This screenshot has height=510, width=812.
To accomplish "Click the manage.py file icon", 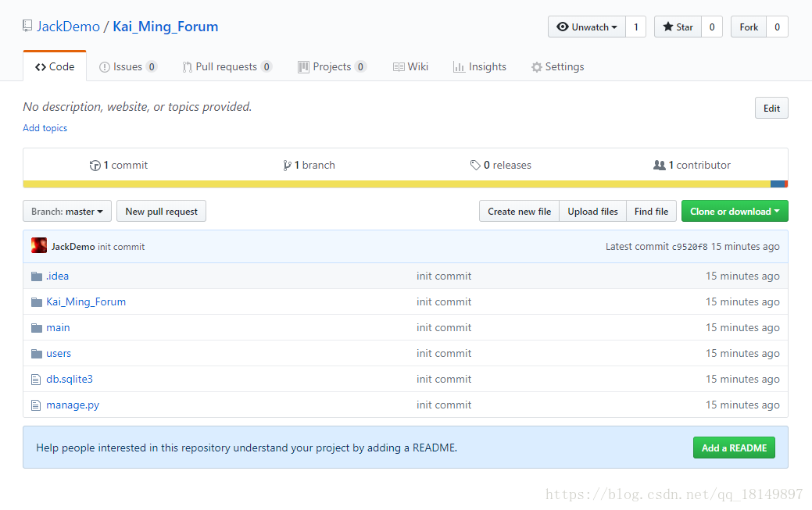I will coord(36,405).
